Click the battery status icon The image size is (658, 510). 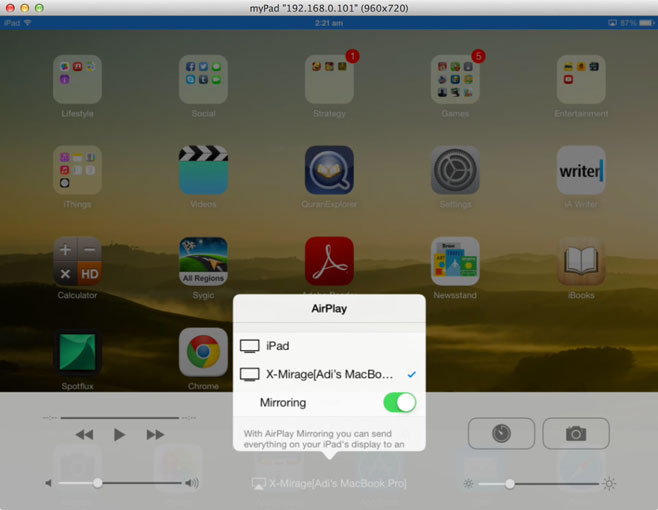click(646, 23)
